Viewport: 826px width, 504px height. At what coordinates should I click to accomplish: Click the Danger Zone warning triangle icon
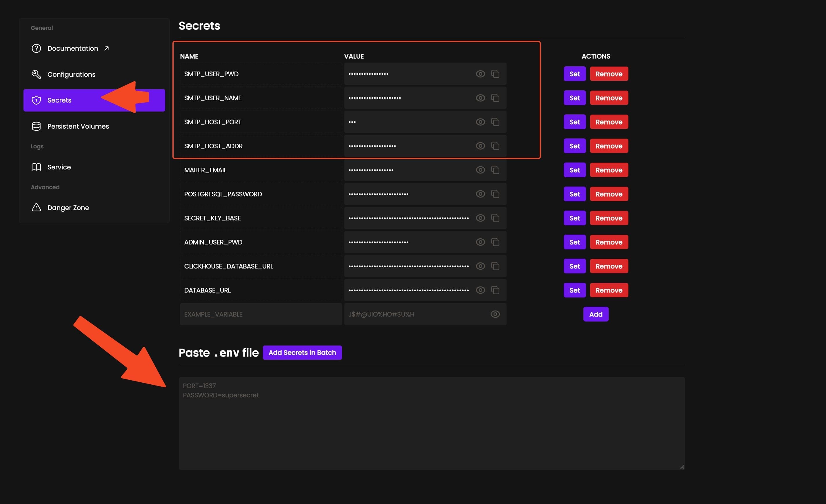pos(36,207)
